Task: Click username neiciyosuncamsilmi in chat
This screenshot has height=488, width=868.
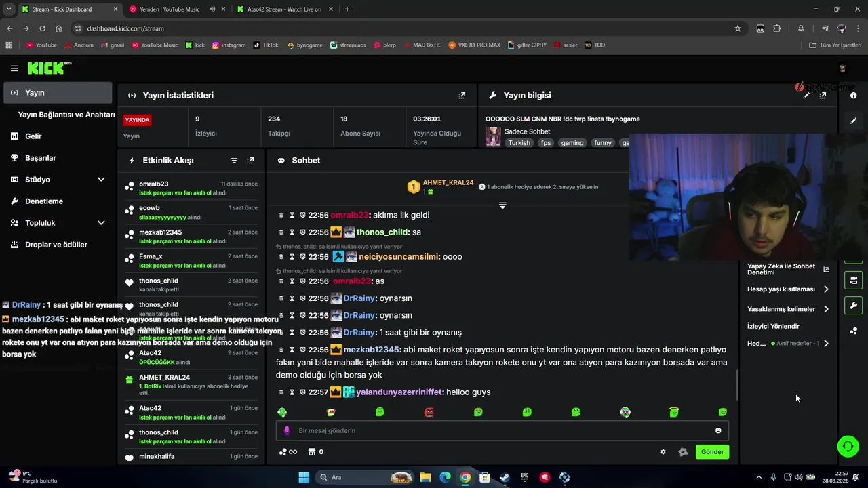Action: (x=399, y=257)
